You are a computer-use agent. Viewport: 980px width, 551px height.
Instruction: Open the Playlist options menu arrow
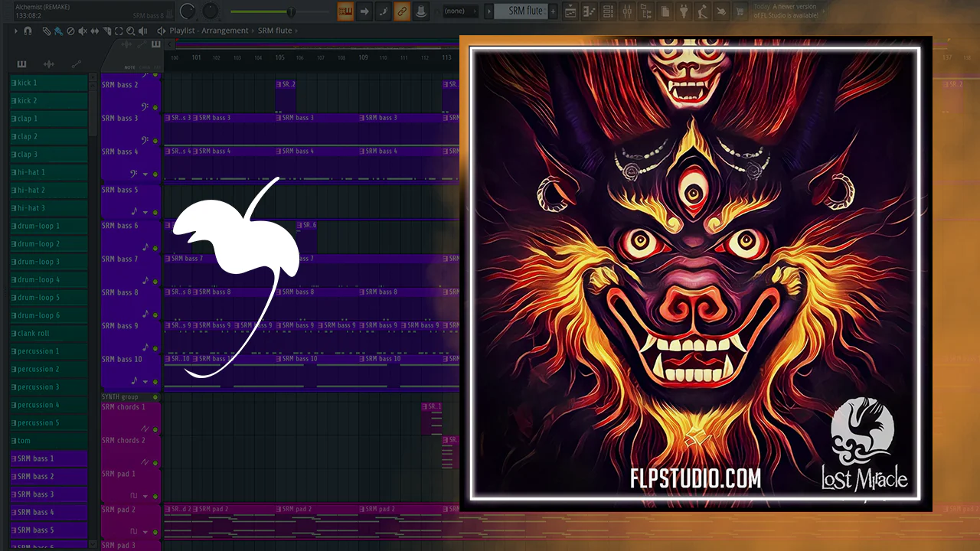(x=15, y=31)
